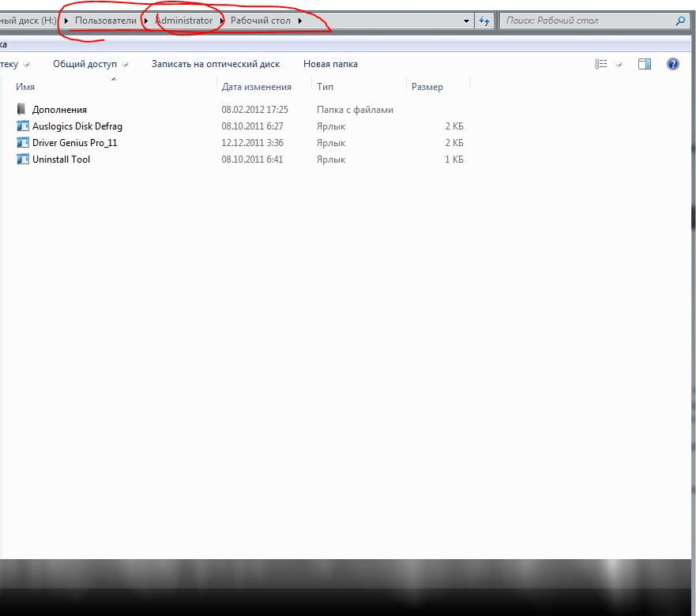Select the Дополнения file name
This screenshot has height=616, width=696.
59,110
